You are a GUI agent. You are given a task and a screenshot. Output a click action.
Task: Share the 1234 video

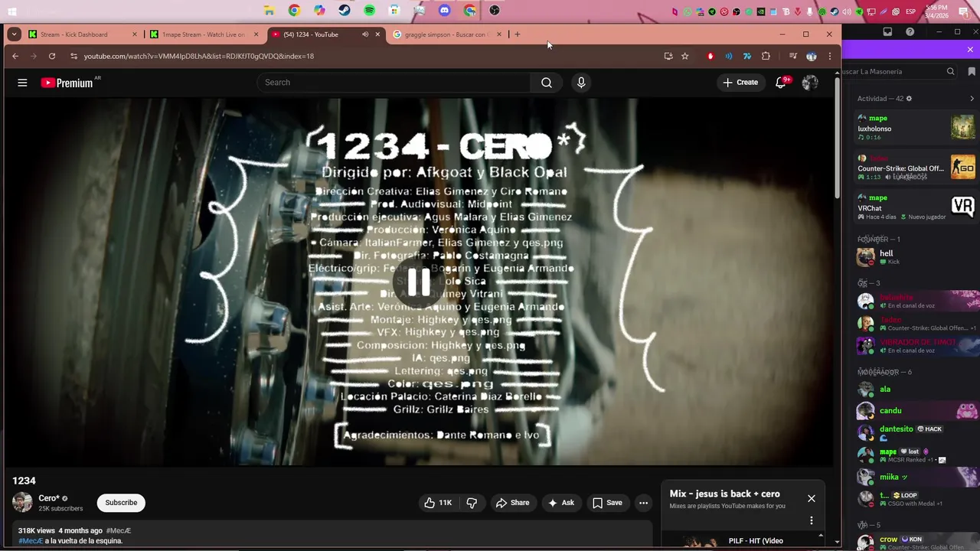[x=512, y=503]
